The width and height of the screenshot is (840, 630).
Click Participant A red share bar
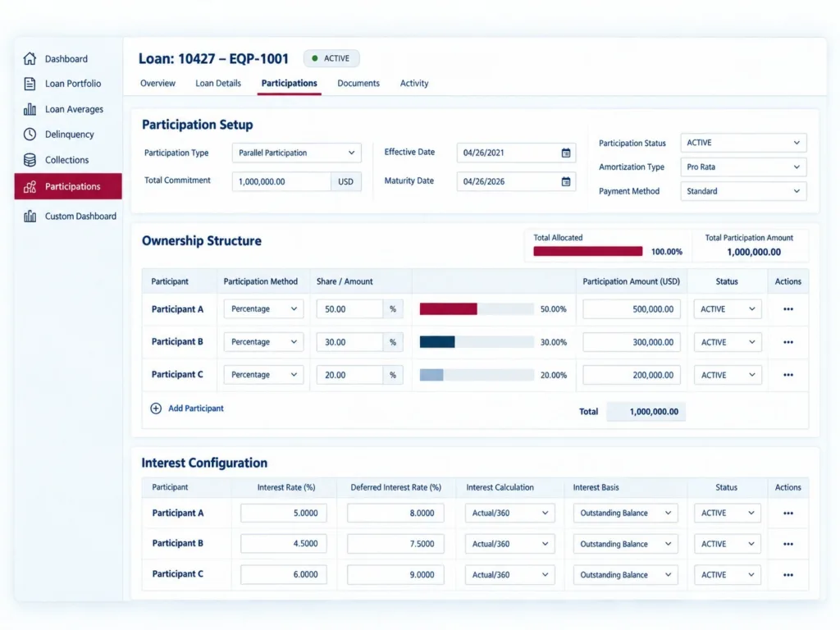coord(449,309)
